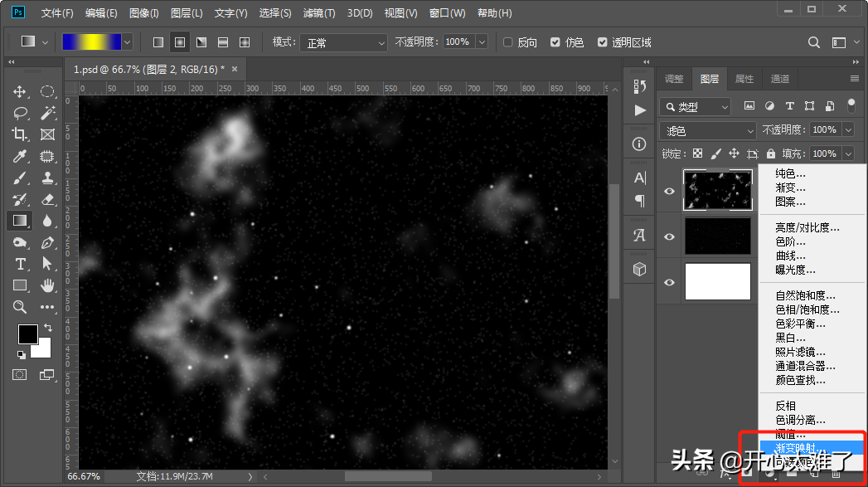
Task: Open the gradient preset picker arrow
Action: pyautogui.click(x=127, y=41)
